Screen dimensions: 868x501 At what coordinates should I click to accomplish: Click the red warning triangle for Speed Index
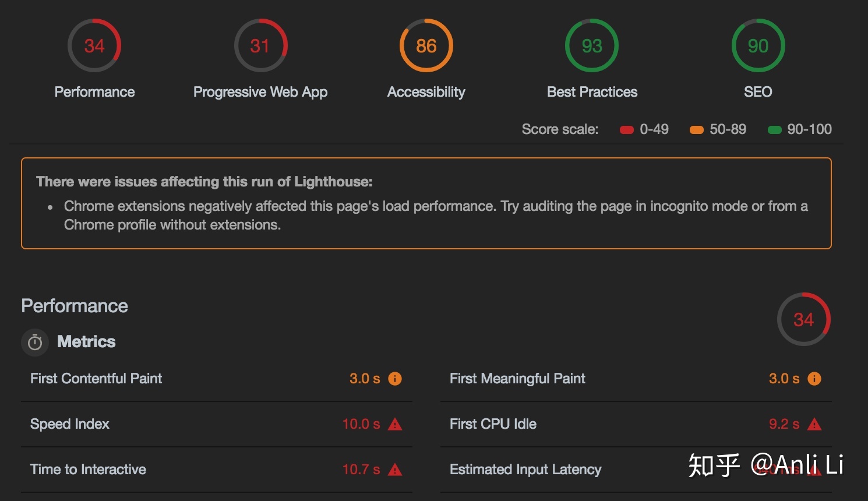coord(395,424)
